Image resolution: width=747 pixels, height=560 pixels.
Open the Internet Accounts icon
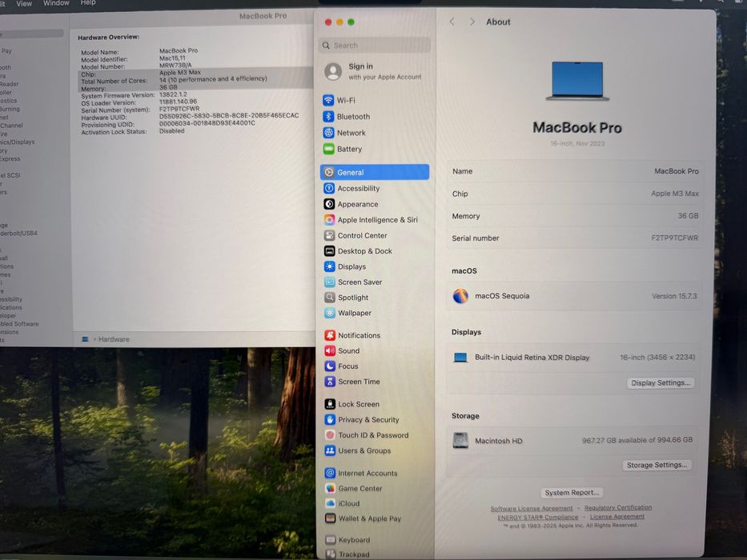(x=330, y=473)
